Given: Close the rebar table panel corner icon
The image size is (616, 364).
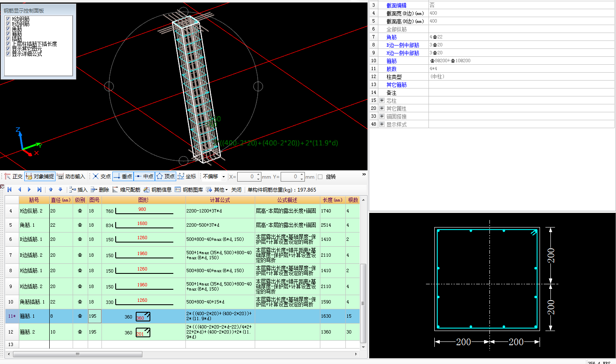Looking at the screenshot, I should coord(2,187).
